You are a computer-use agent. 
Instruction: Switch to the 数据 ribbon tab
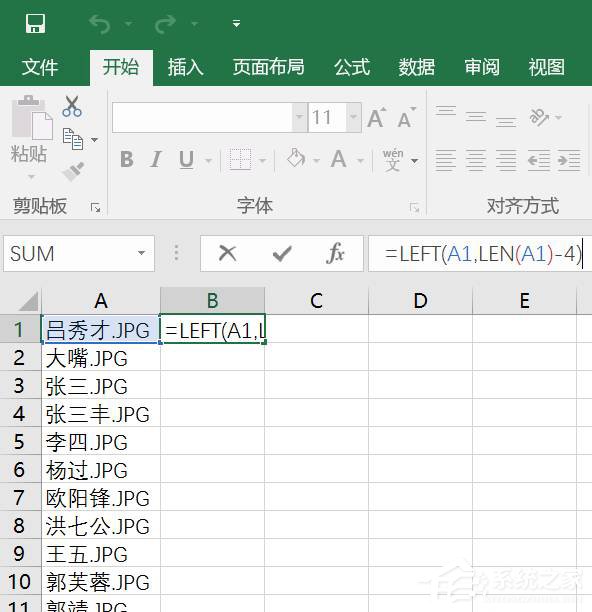point(416,67)
